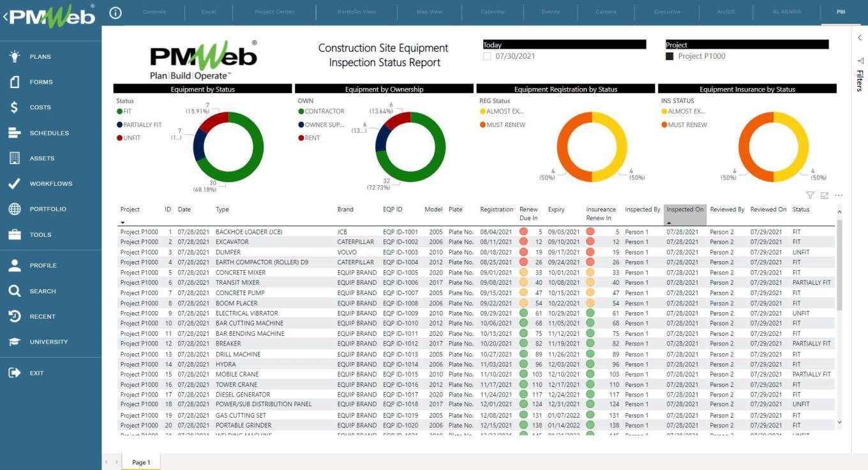Open the Profile person icon
Viewport: 868px width, 470px height.
click(15, 265)
